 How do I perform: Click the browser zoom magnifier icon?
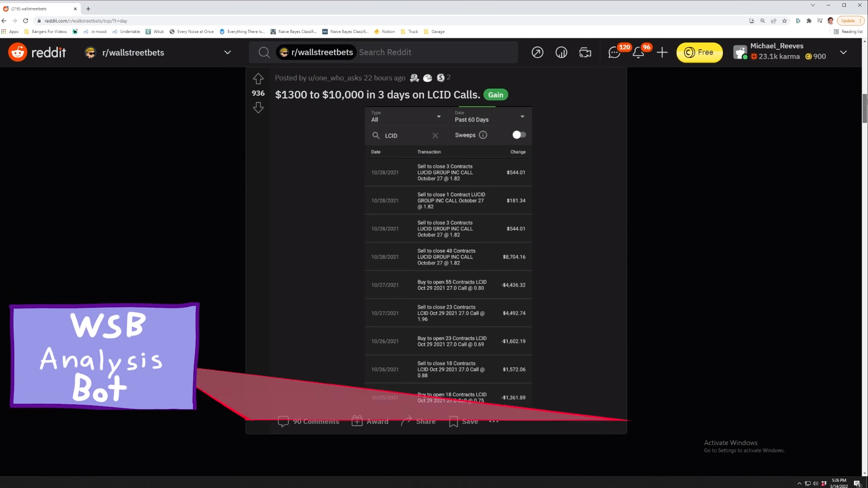click(763, 21)
